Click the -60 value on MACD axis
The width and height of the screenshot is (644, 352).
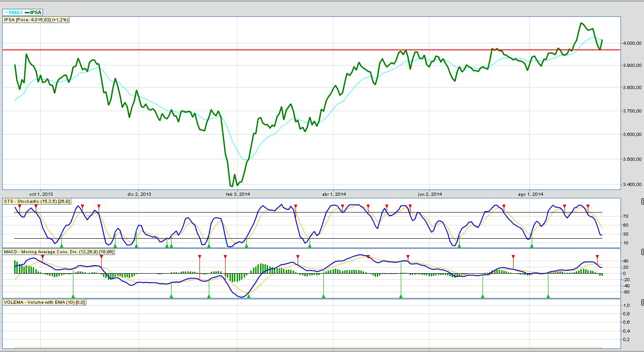tap(625, 292)
